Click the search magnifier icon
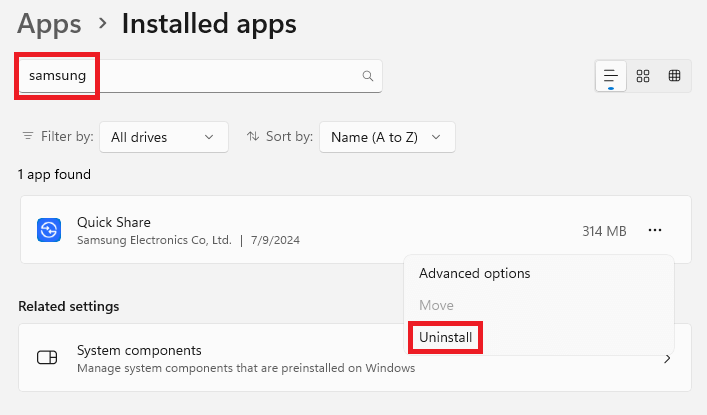This screenshot has height=415, width=707. pos(368,76)
